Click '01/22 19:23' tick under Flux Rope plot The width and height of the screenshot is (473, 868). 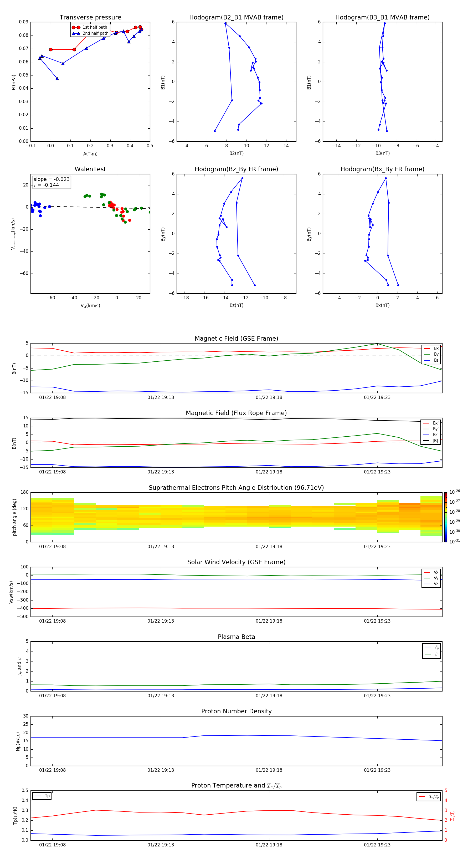(x=377, y=472)
